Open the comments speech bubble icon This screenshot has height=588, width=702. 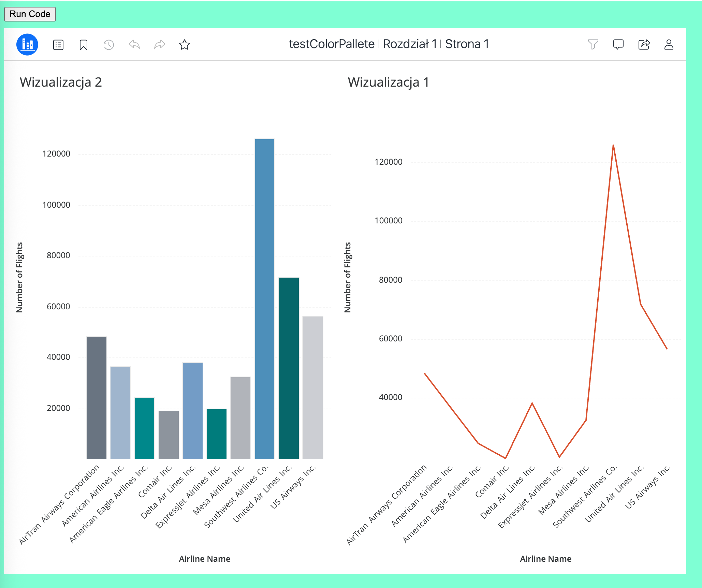618,44
